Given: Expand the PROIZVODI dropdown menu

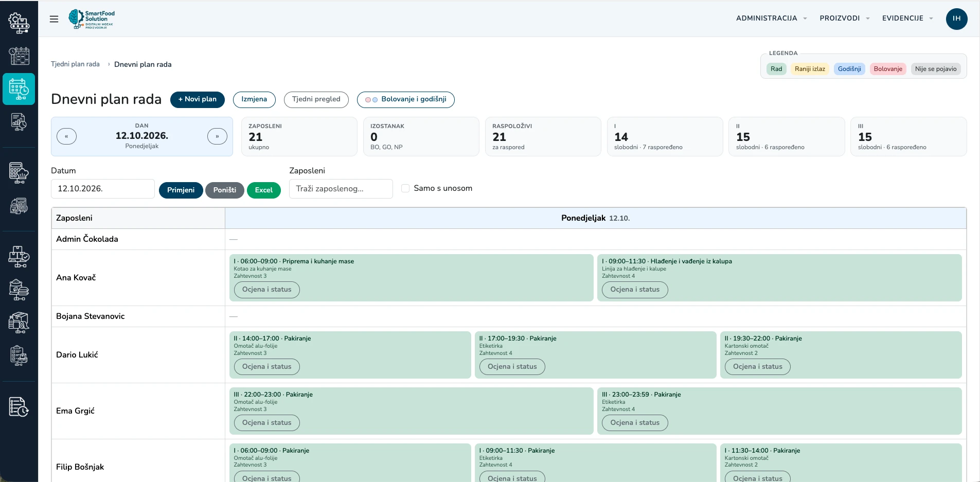Looking at the screenshot, I should [x=844, y=18].
